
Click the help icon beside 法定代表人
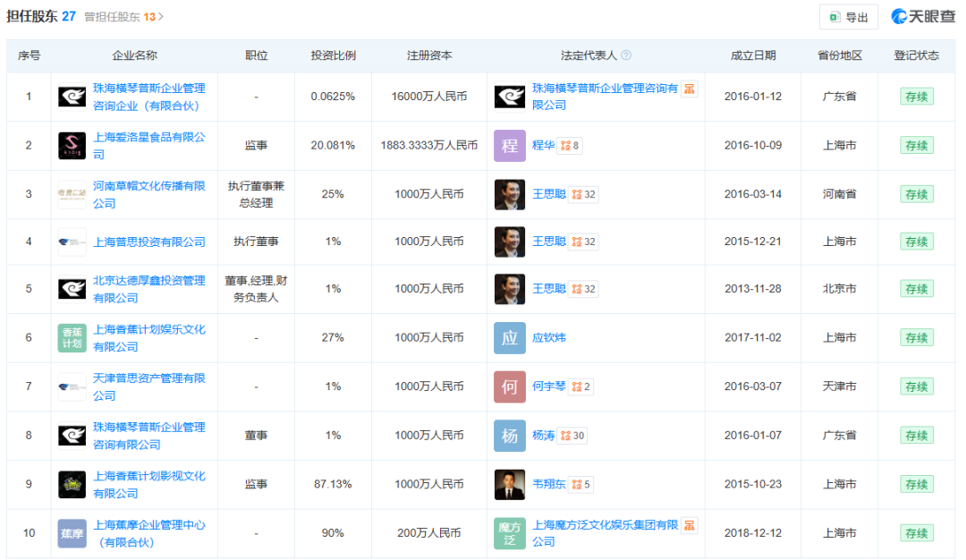pyautogui.click(x=626, y=55)
